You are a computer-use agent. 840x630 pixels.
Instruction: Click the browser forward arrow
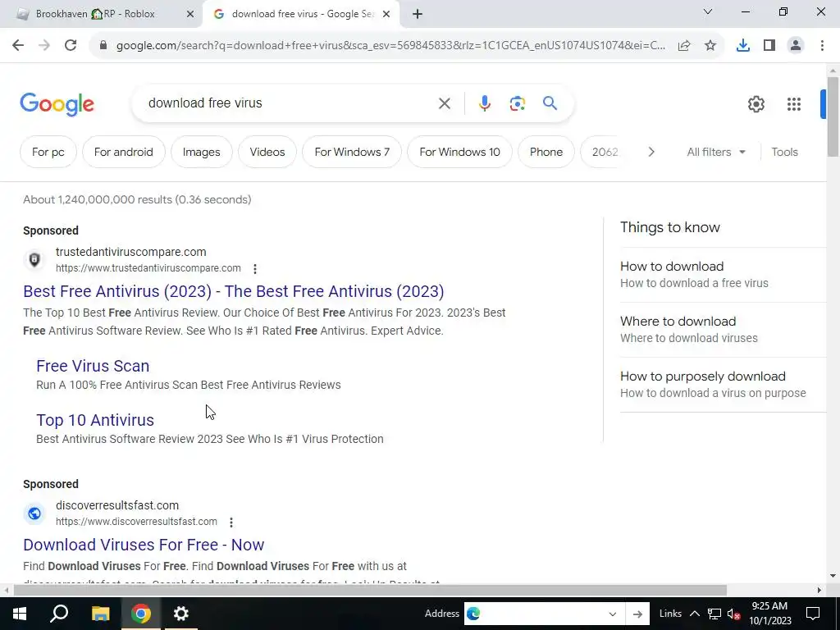(x=44, y=46)
